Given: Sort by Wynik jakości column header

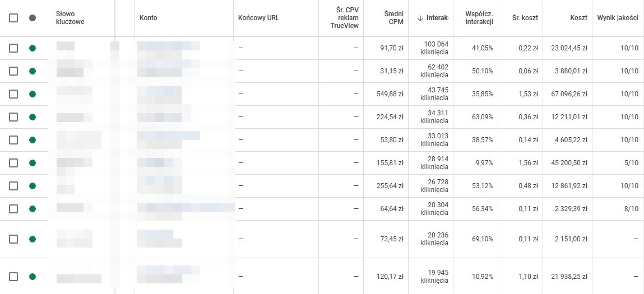Looking at the screenshot, I should click(618, 18).
